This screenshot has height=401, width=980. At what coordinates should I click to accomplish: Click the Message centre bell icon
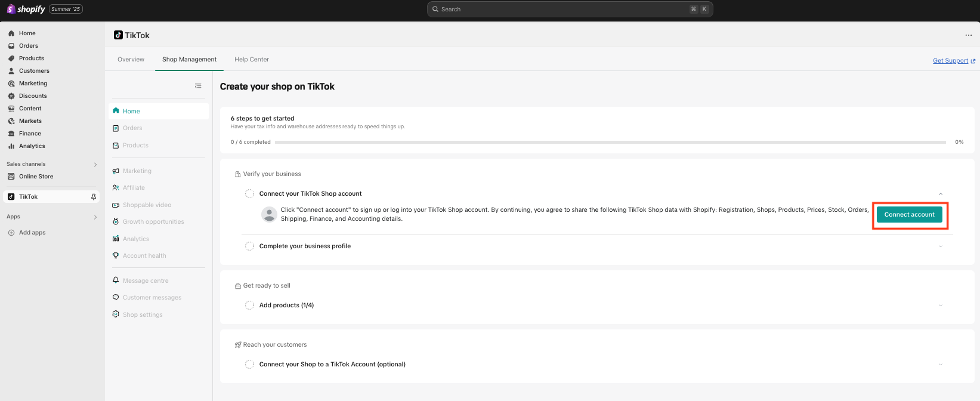[x=116, y=280]
